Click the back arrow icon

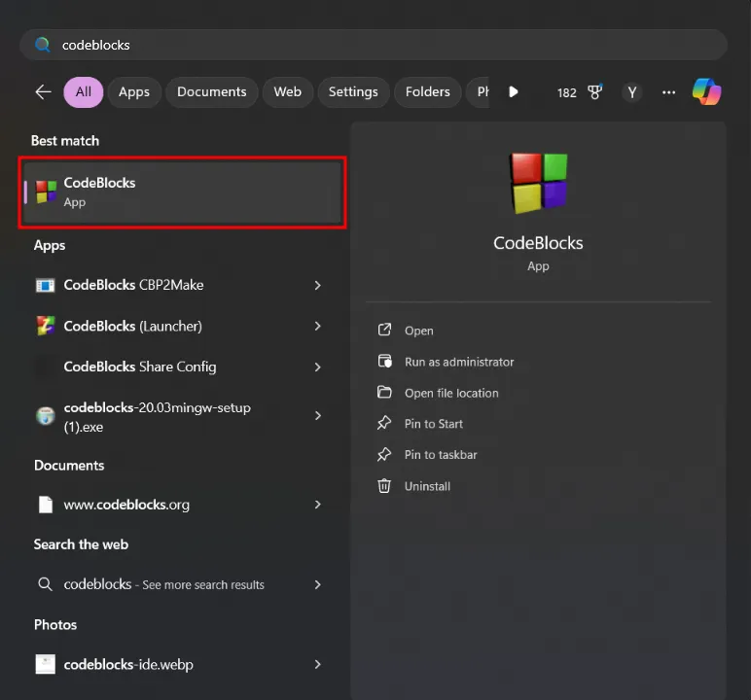43,91
